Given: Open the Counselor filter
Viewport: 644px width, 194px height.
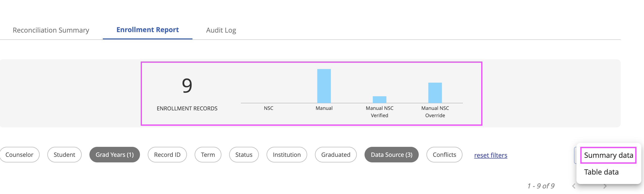Looking at the screenshot, I should pyautogui.click(x=19, y=155).
